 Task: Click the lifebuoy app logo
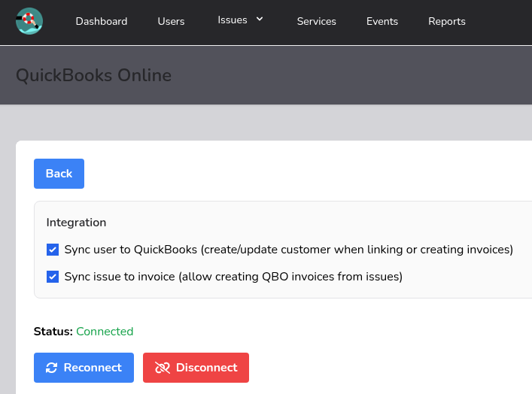[x=29, y=21]
